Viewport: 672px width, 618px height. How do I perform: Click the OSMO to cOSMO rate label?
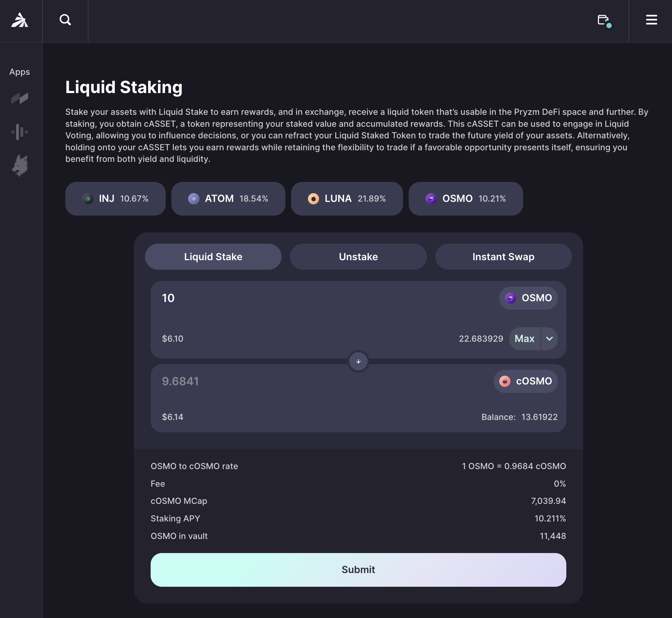tap(195, 466)
